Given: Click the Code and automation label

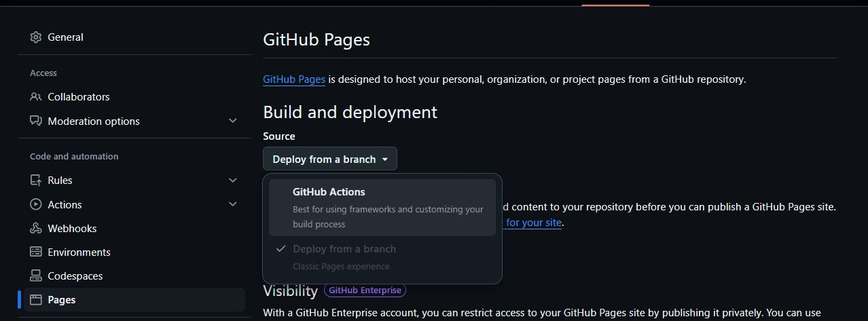Looking at the screenshot, I should click(x=74, y=157).
